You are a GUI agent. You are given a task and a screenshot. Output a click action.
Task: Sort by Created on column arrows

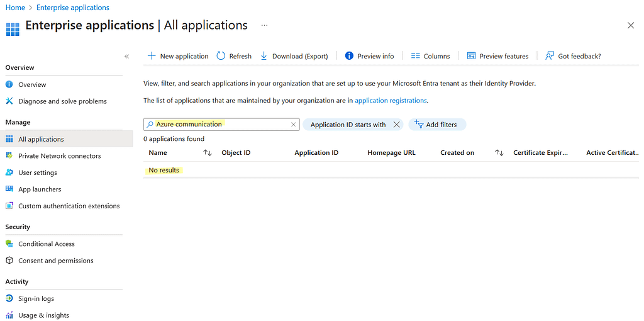(499, 153)
